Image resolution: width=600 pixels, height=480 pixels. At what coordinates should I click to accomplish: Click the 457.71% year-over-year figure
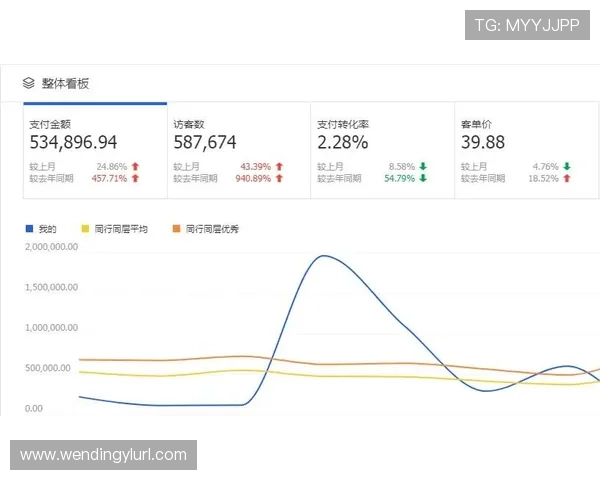point(109,178)
